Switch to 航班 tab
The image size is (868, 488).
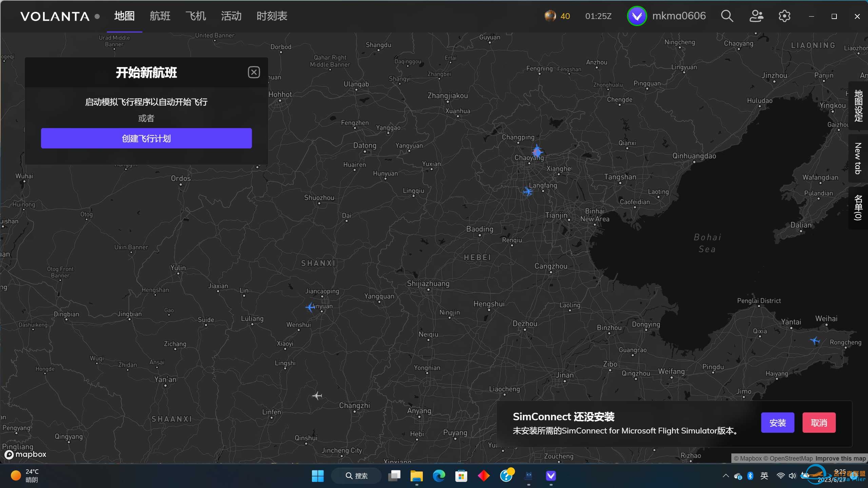(160, 16)
